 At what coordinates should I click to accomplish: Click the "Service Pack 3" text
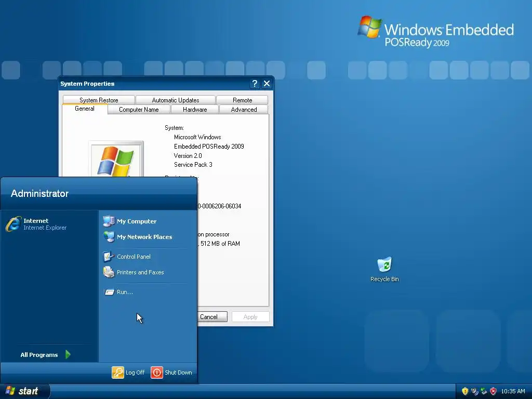click(x=193, y=165)
